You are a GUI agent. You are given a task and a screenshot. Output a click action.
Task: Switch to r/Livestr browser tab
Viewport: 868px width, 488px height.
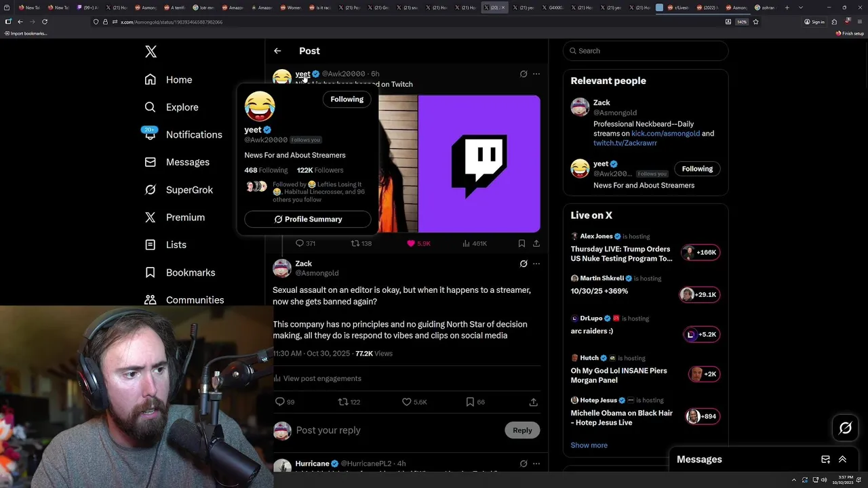(x=678, y=7)
